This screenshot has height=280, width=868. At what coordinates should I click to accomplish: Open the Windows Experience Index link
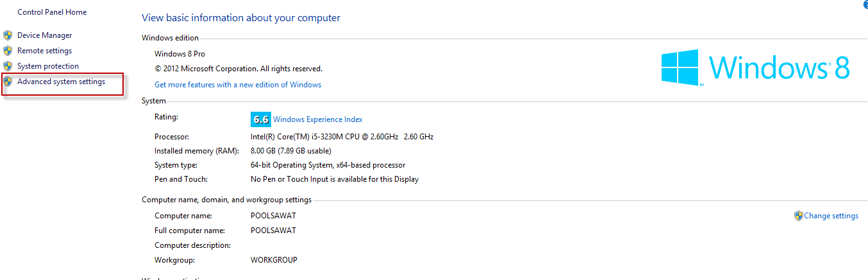(318, 119)
